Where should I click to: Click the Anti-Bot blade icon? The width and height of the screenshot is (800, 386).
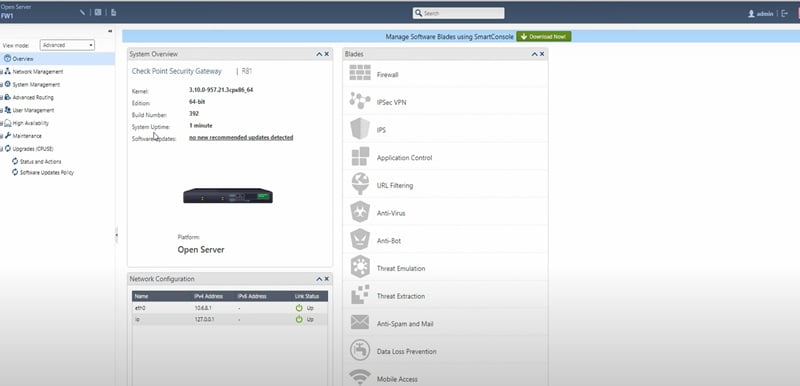coord(360,239)
